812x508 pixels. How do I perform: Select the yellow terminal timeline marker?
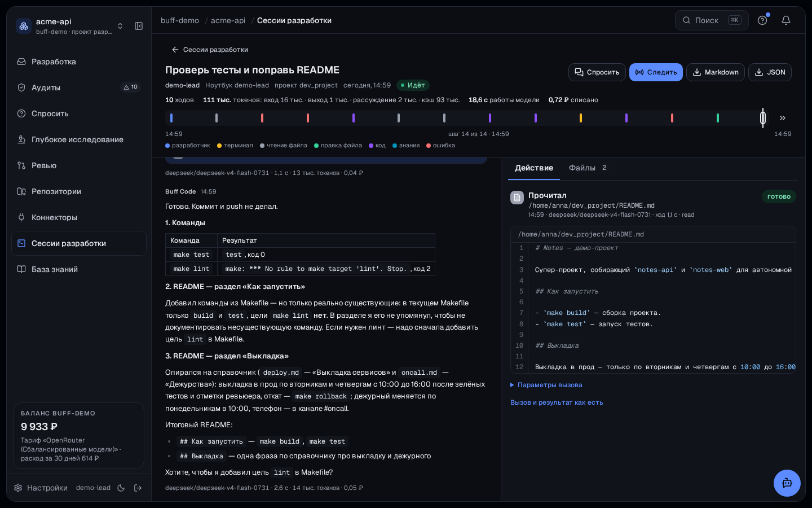tap(581, 118)
